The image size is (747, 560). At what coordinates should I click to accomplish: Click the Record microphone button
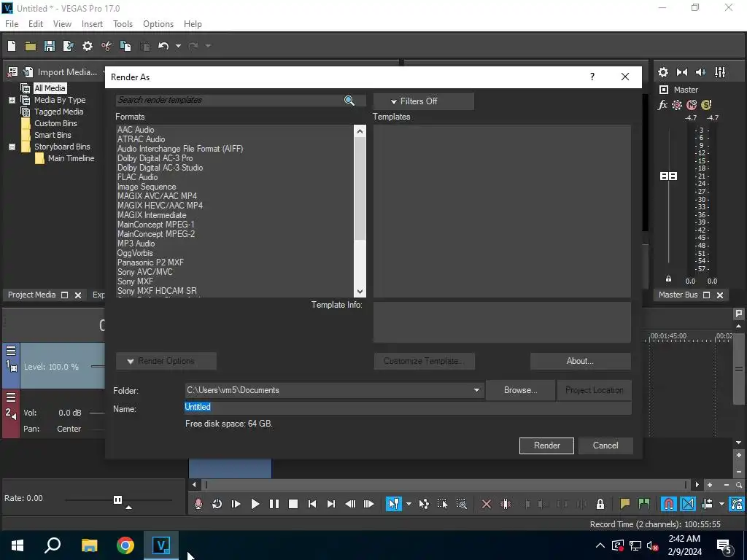(198, 504)
